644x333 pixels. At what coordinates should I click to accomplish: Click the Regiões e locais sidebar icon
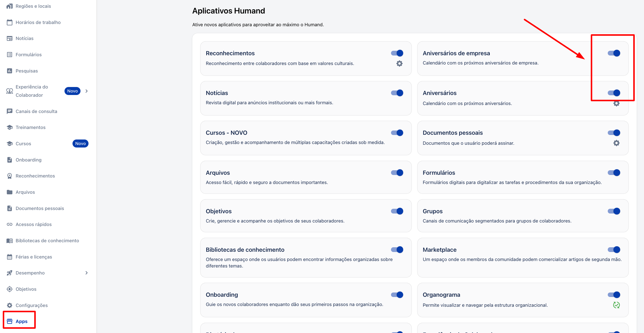(x=9, y=6)
